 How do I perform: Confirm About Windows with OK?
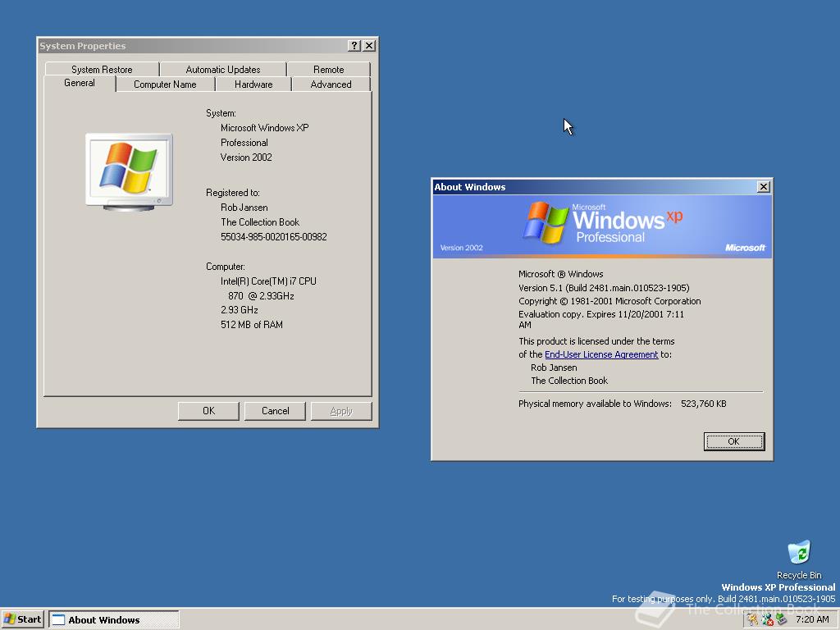pyautogui.click(x=734, y=441)
